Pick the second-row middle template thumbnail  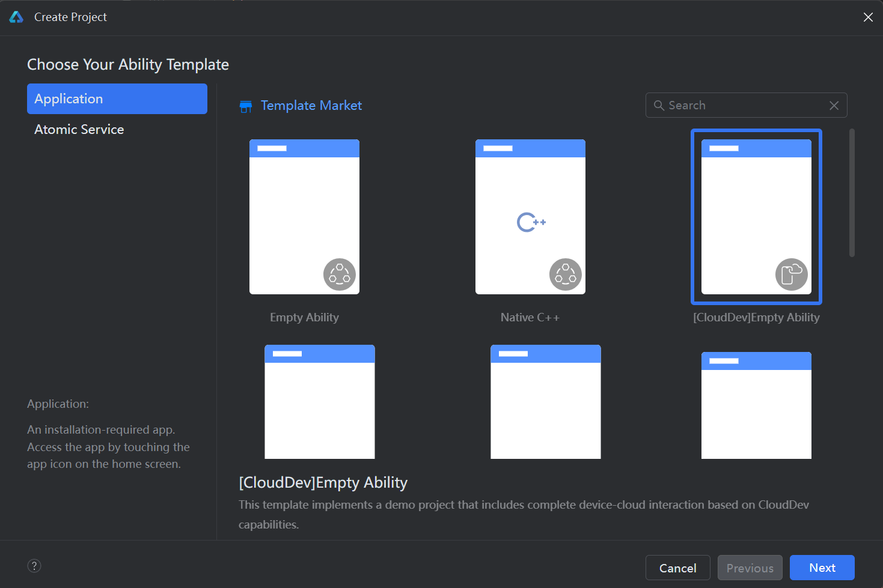coord(546,402)
